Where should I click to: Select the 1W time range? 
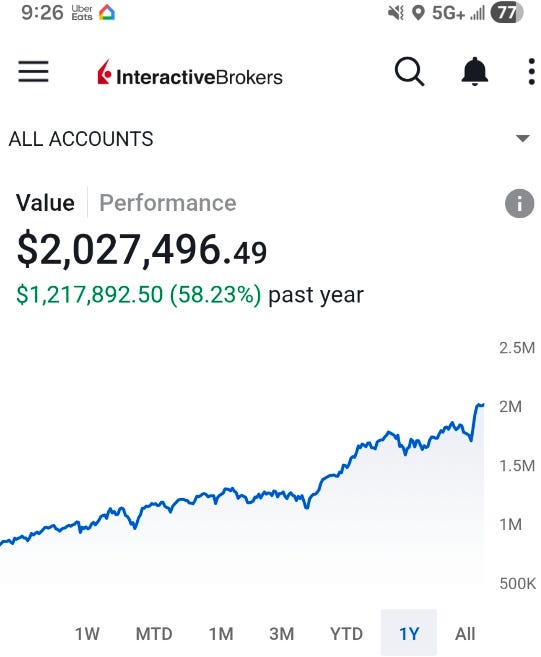click(x=87, y=634)
